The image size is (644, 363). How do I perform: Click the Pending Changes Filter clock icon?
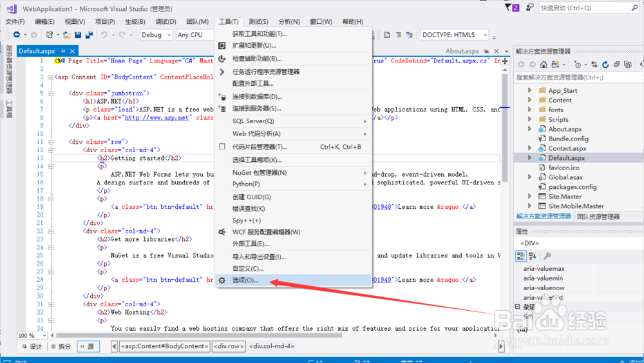click(578, 64)
